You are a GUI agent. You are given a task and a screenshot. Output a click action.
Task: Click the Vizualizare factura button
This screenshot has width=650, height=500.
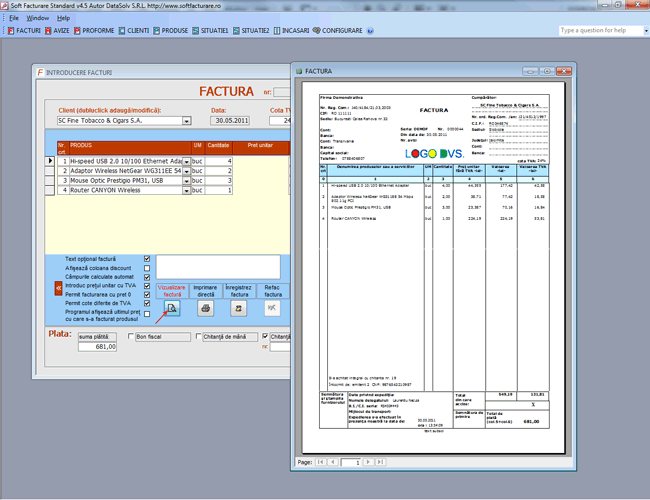point(172,291)
